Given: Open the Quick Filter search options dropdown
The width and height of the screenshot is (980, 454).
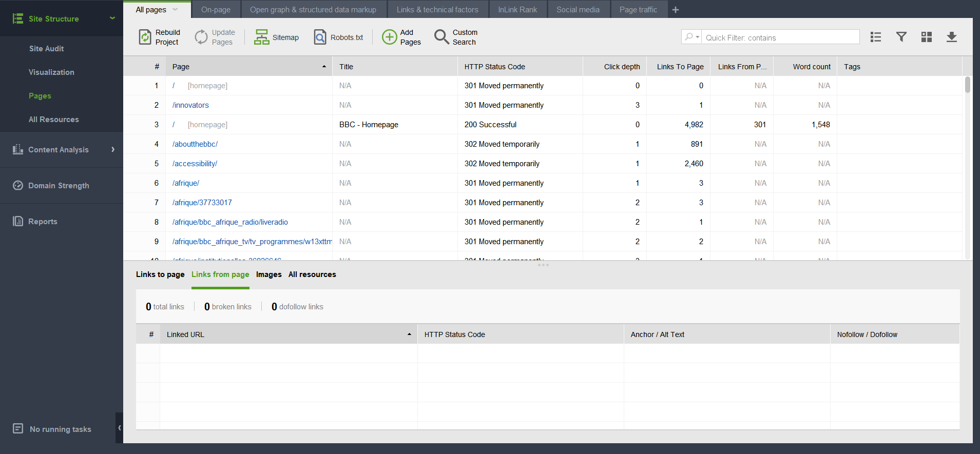Looking at the screenshot, I should pyautogui.click(x=691, y=37).
